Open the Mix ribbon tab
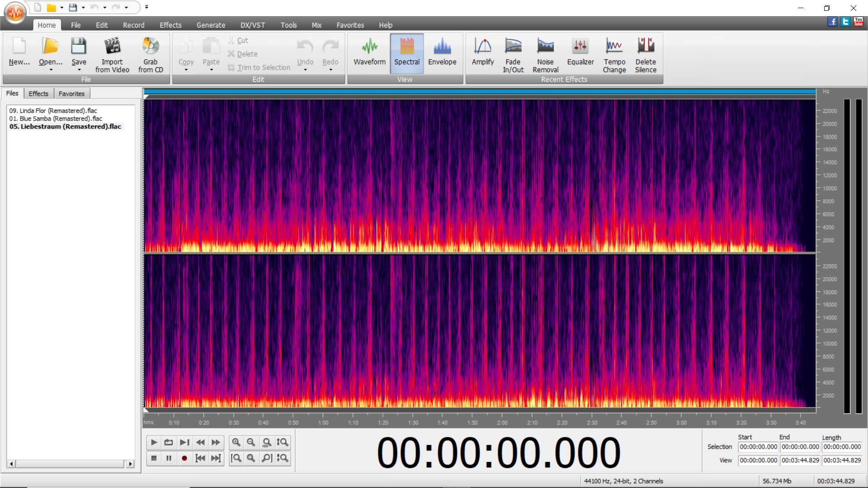Screen dimensions: 868x488 pos(316,25)
